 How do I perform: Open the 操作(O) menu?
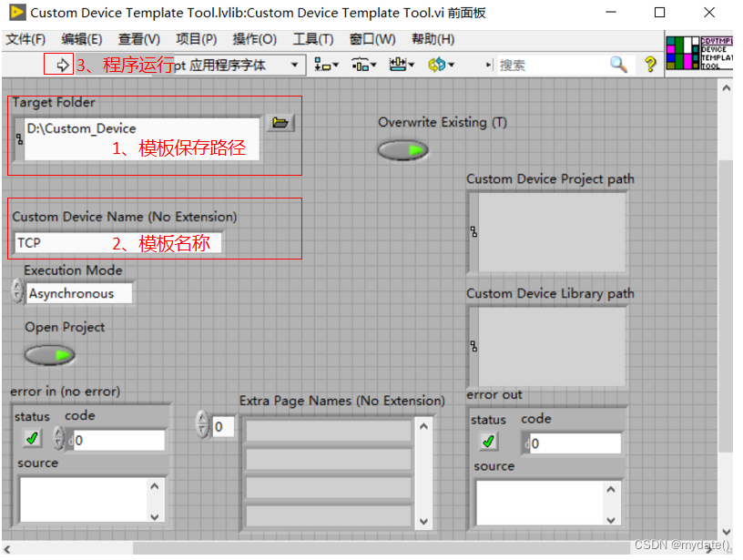[x=254, y=39]
